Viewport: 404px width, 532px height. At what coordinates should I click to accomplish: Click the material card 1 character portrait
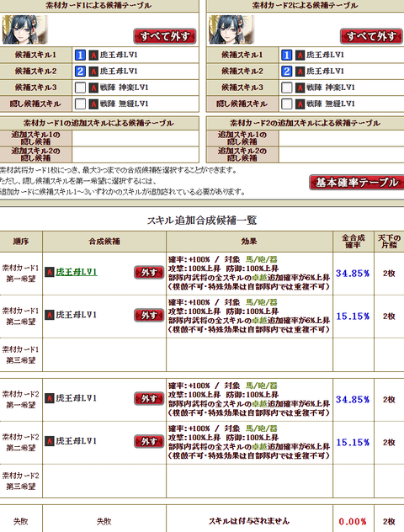click(24, 29)
